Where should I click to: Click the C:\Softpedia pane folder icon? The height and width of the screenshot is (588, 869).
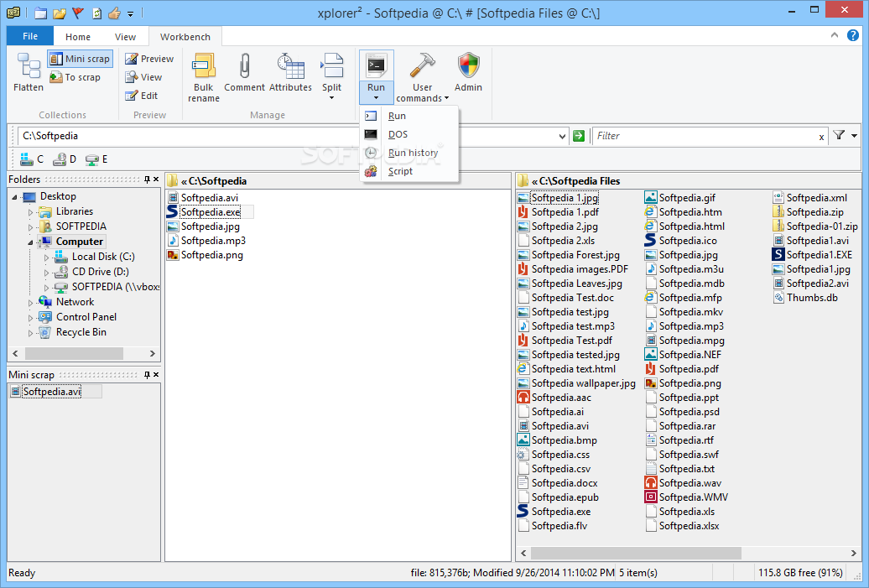click(172, 180)
